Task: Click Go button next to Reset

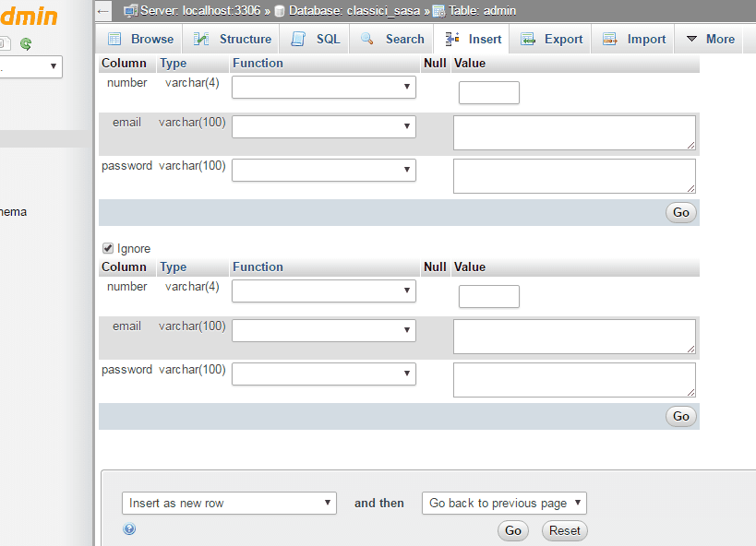Action: click(513, 530)
